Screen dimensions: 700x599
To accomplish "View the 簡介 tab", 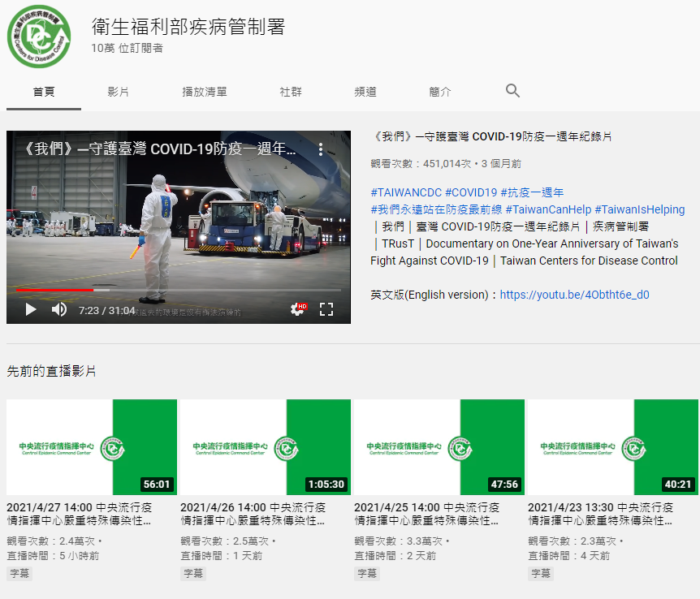I will (440, 92).
